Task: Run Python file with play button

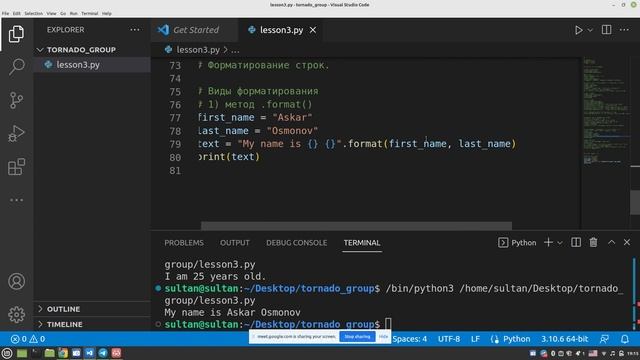Action: click(578, 30)
